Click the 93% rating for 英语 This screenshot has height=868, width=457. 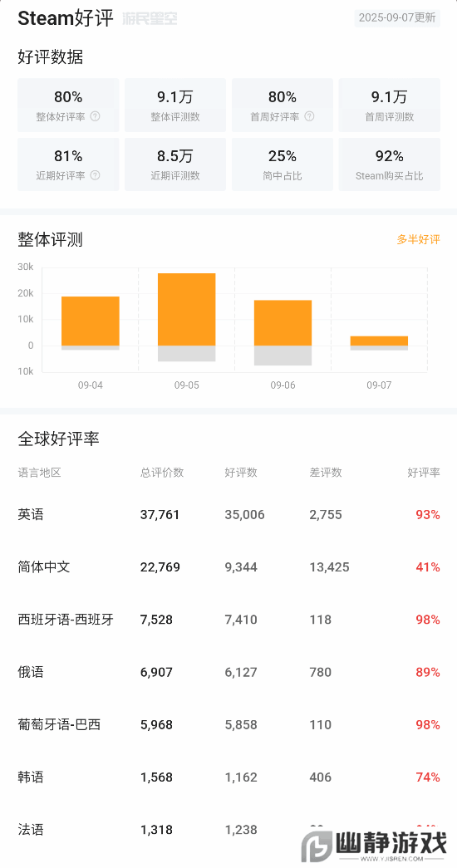(428, 515)
